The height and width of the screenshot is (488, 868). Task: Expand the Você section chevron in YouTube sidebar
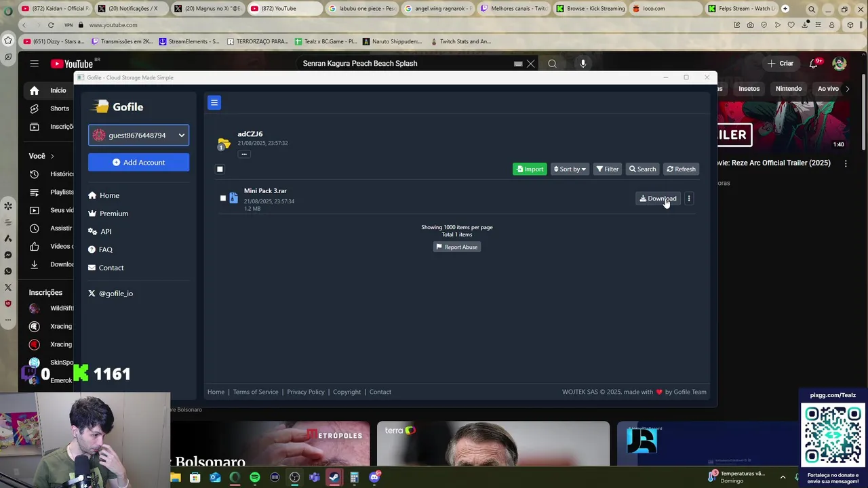(52, 157)
